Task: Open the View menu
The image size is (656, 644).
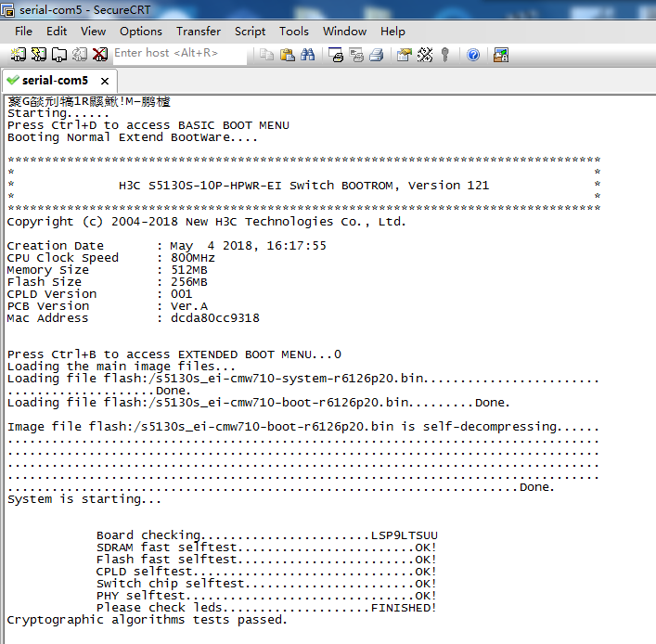Action: click(x=94, y=32)
